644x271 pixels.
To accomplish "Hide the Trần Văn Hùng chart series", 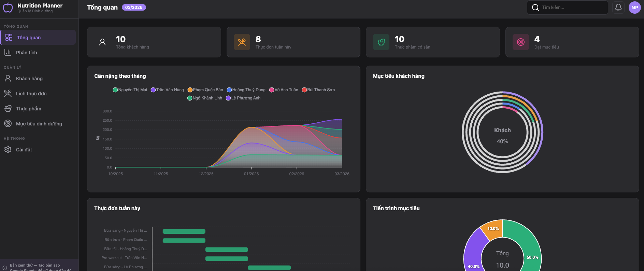I will coord(167,90).
